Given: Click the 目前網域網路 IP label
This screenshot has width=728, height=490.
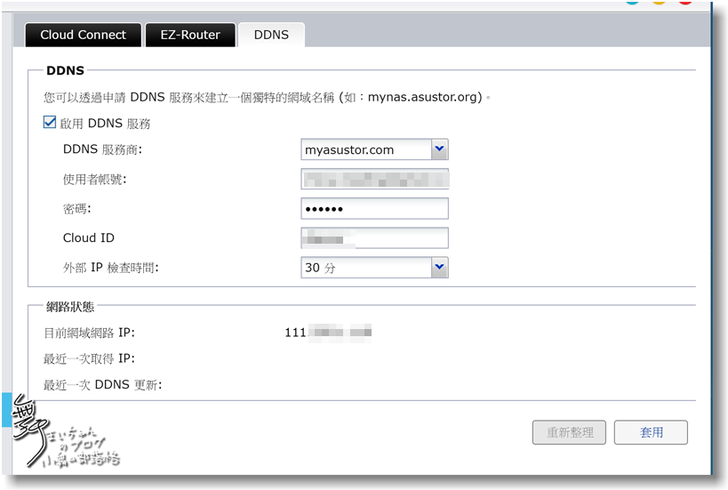Looking at the screenshot, I should point(89,333).
